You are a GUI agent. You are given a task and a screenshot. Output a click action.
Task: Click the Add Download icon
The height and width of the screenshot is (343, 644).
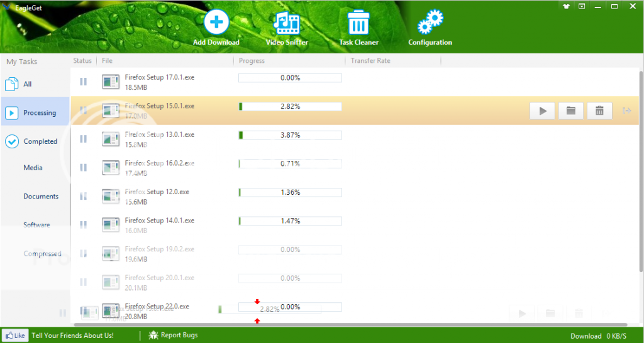[x=216, y=23]
